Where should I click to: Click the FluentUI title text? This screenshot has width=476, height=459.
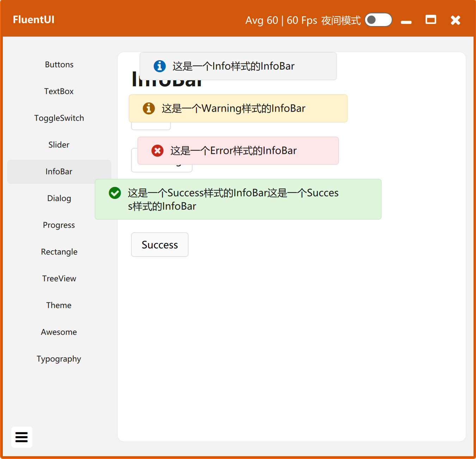tap(34, 20)
